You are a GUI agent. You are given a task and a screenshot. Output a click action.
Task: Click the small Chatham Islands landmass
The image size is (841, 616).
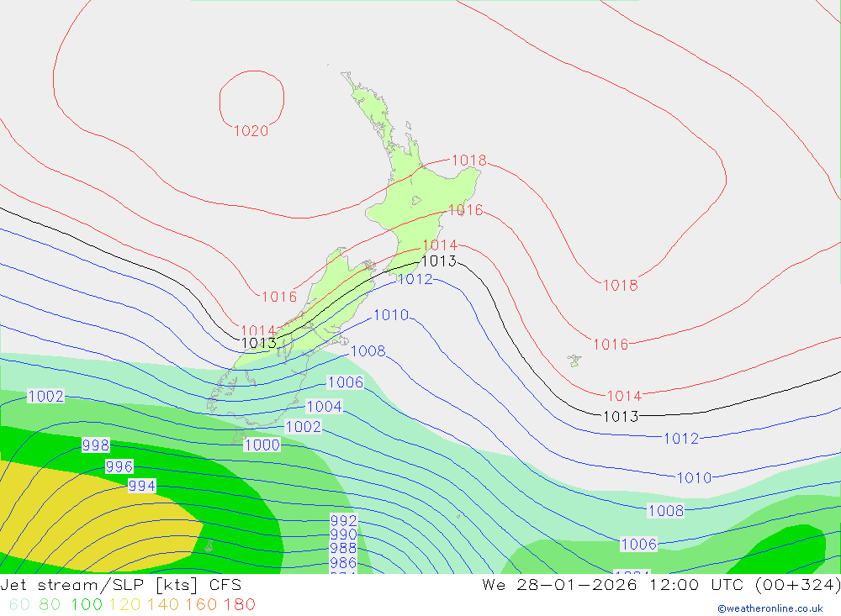[x=574, y=361]
